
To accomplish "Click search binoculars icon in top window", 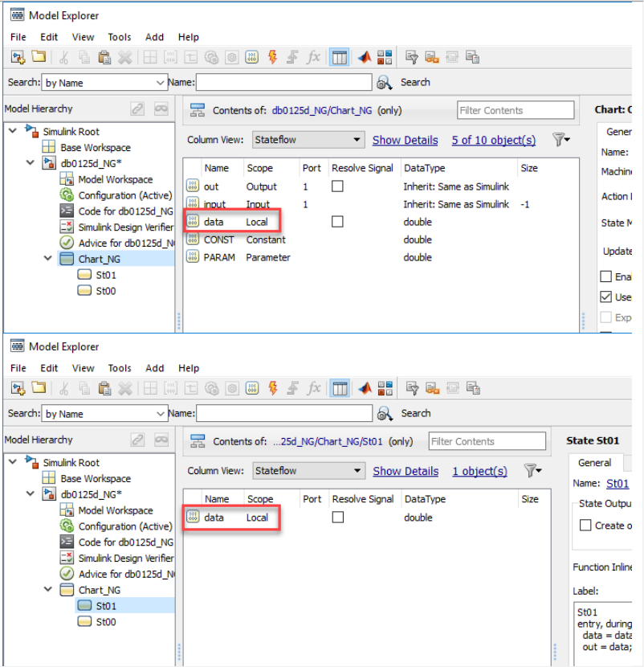I will click(385, 83).
